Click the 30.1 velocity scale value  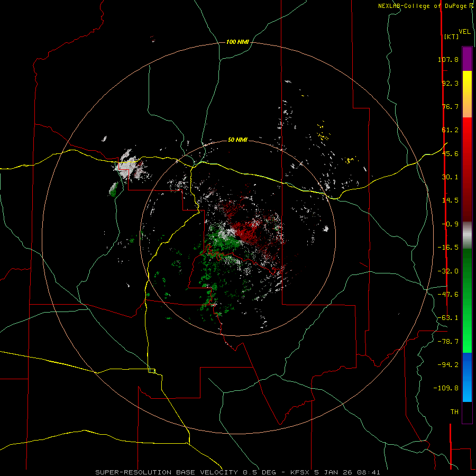click(x=450, y=177)
